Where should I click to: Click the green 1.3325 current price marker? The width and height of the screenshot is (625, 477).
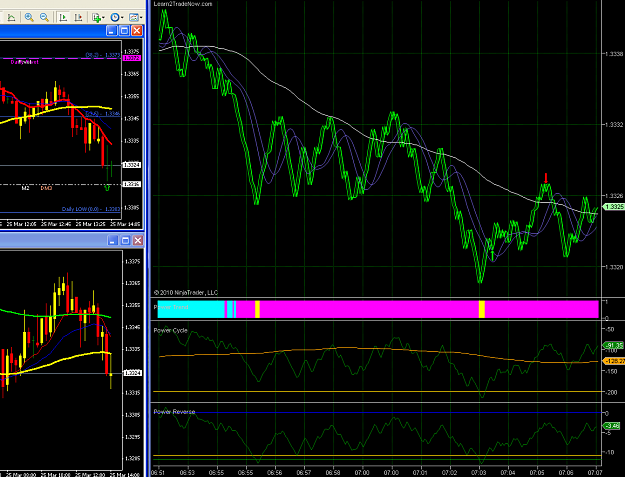[614, 206]
